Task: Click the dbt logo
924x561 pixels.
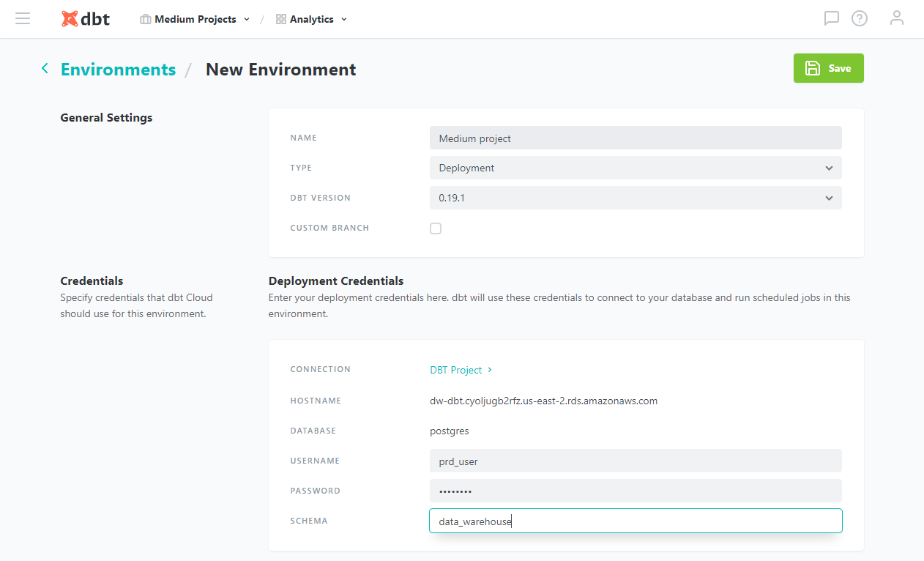Action: coord(86,19)
